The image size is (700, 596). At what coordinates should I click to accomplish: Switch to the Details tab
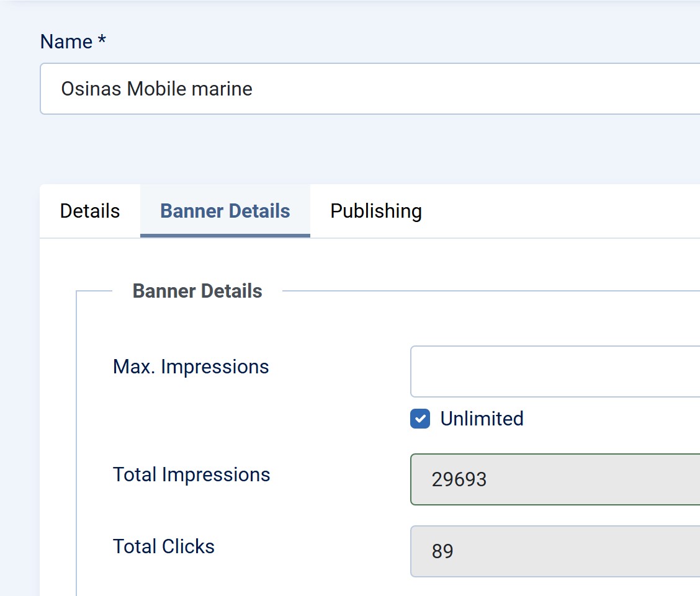click(90, 211)
